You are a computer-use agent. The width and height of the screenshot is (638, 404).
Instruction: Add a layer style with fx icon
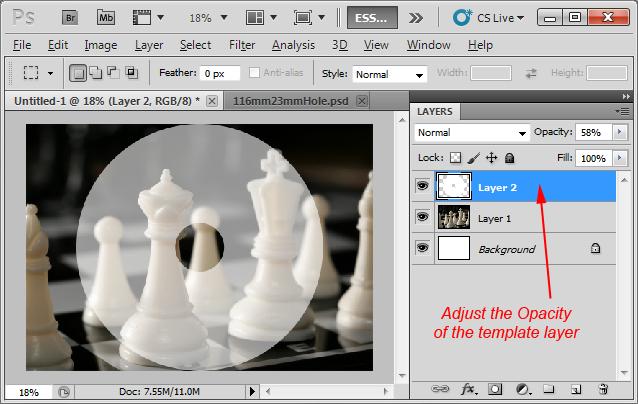[x=469, y=389]
